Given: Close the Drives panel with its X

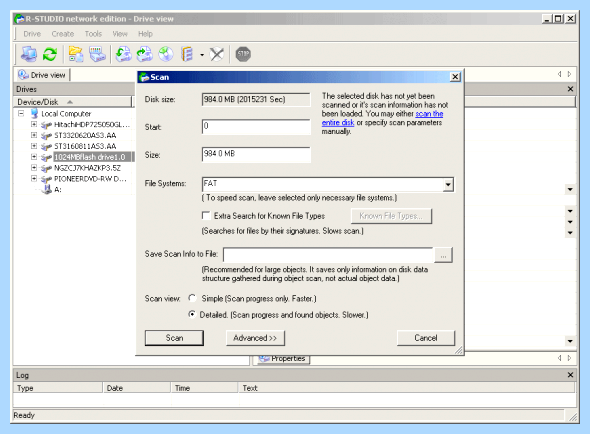Looking at the screenshot, I should click(x=570, y=89).
